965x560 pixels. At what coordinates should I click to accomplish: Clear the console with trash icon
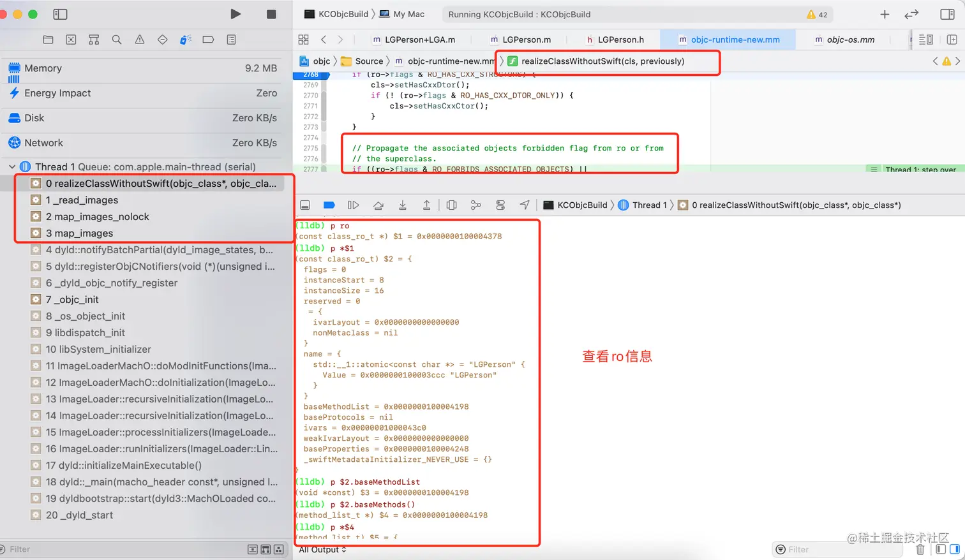pyautogui.click(x=920, y=549)
